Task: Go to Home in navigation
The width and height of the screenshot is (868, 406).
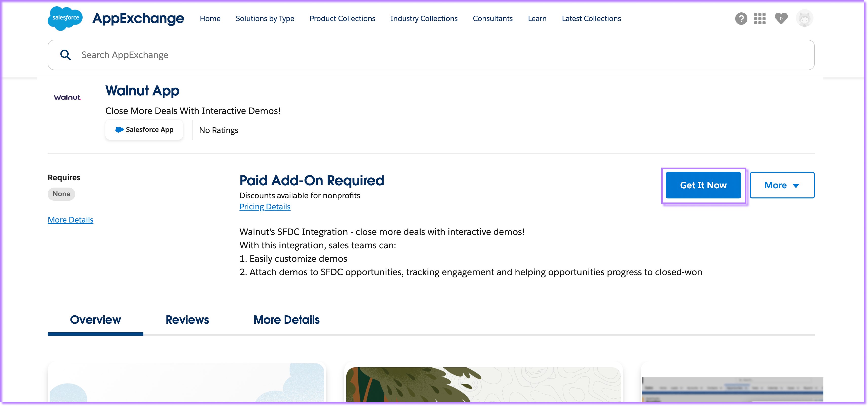Action: click(210, 18)
